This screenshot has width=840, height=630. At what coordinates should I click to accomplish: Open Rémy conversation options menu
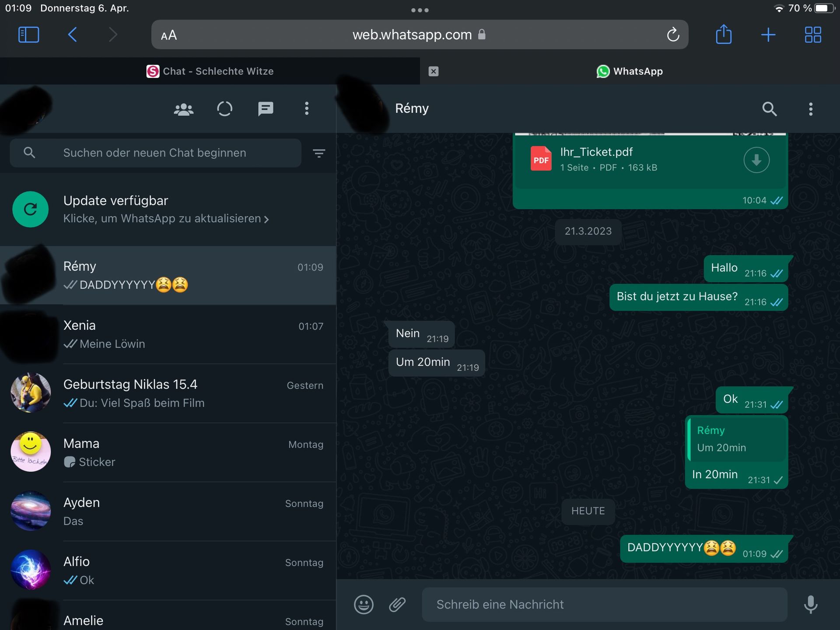pyautogui.click(x=810, y=109)
